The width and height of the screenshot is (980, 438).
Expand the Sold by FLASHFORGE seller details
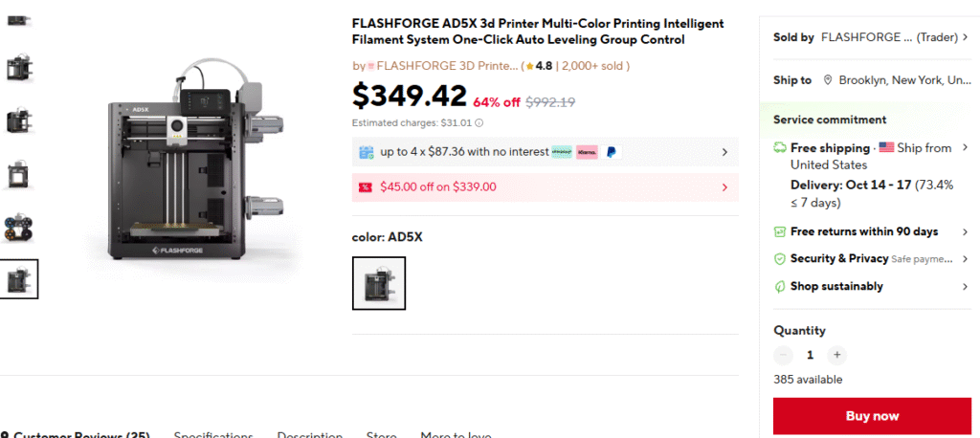pyautogui.click(x=965, y=37)
